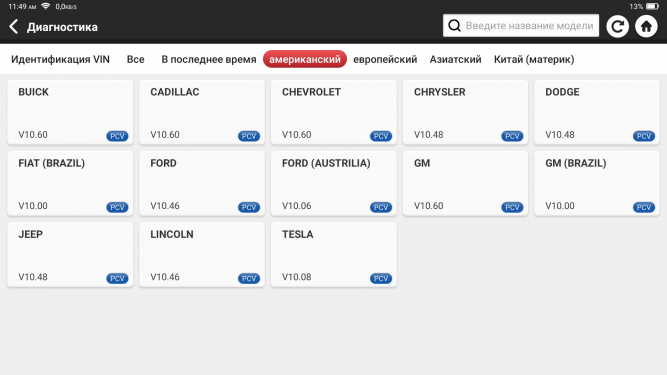Open the Азиатский tab
The height and width of the screenshot is (375, 667).
click(x=455, y=59)
